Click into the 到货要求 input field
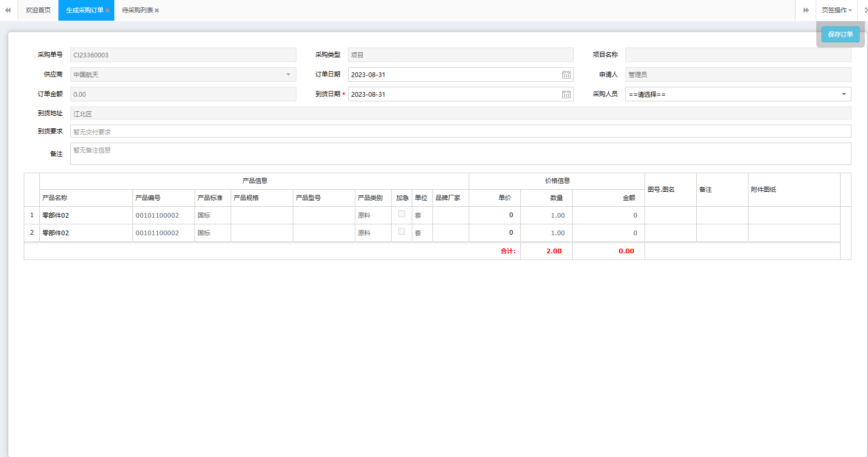 [x=460, y=132]
